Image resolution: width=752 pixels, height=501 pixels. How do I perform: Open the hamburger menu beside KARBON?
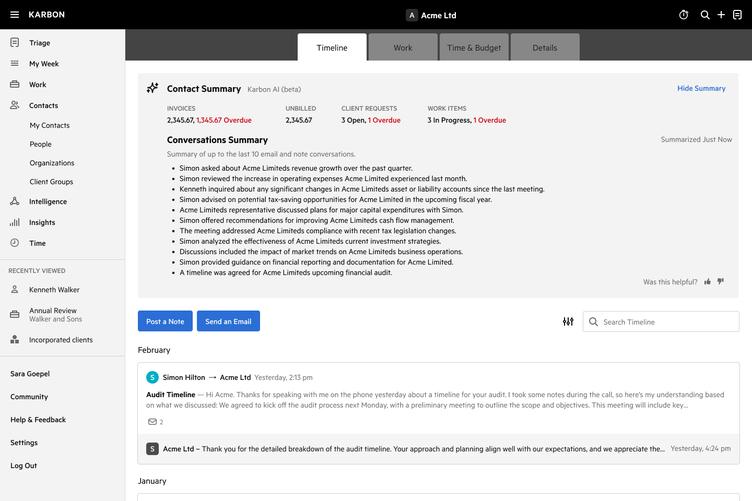pyautogui.click(x=14, y=14)
